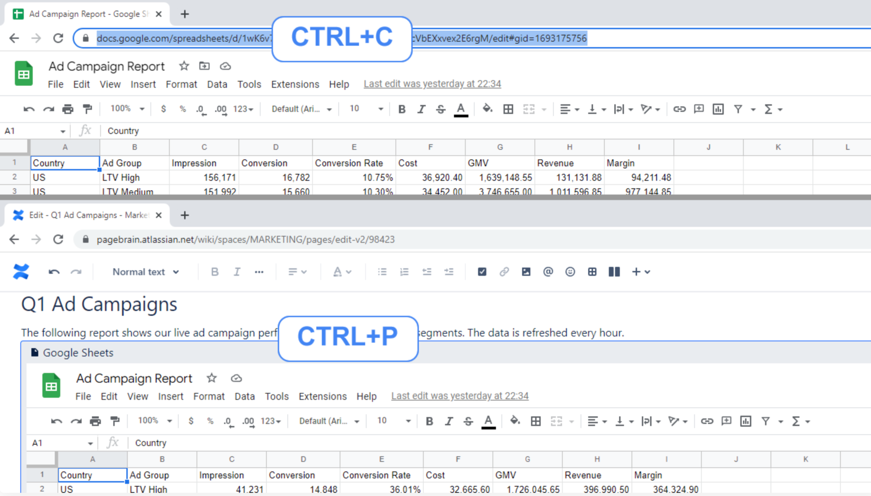Viewport: 871px width, 496px height.
Task: Select paint format in the upper Sheets toolbar
Action: [87, 109]
